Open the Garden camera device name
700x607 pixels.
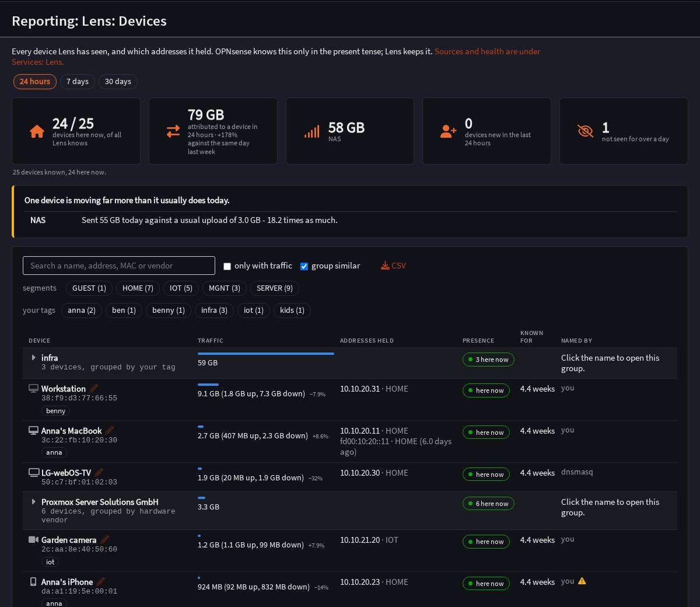69,540
